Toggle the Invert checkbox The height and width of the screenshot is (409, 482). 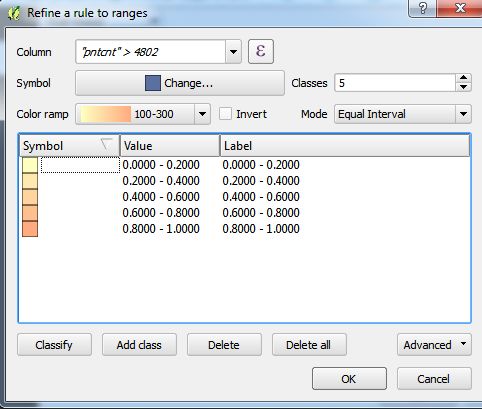(225, 114)
